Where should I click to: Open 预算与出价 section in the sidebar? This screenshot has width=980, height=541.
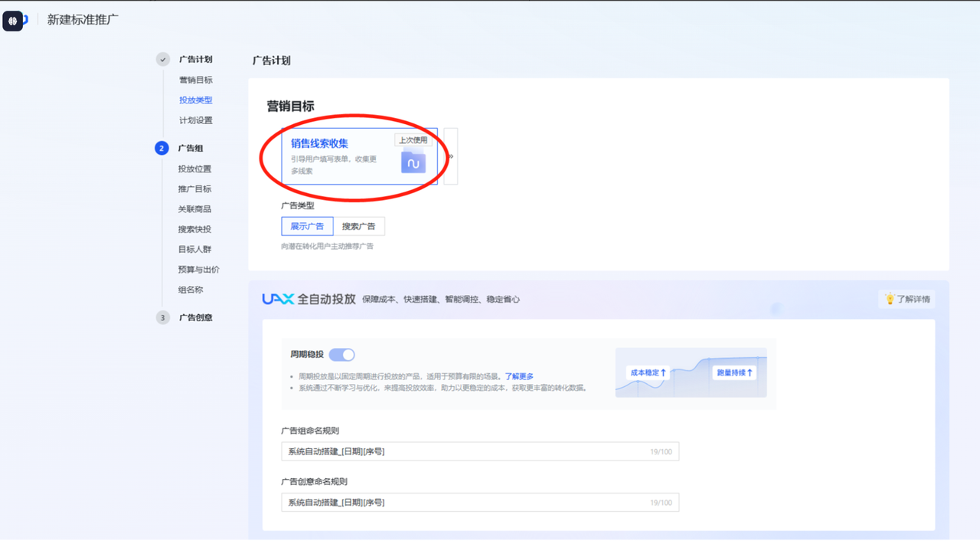tap(198, 270)
